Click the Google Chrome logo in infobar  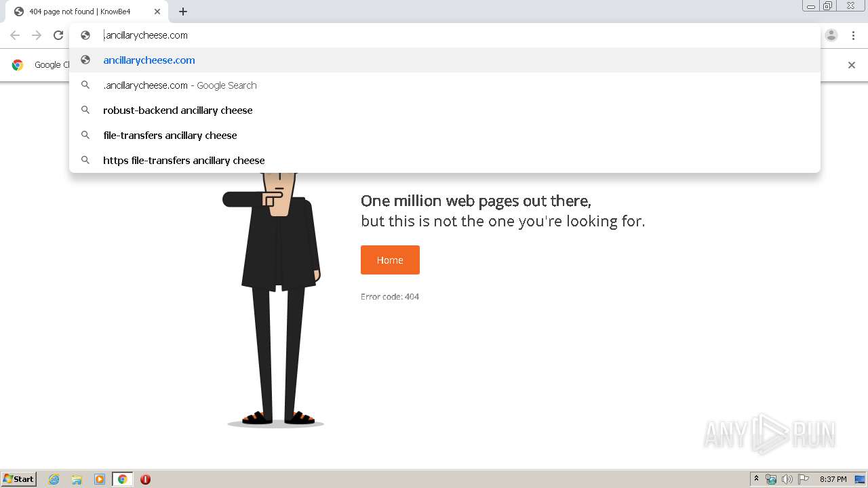coord(18,65)
